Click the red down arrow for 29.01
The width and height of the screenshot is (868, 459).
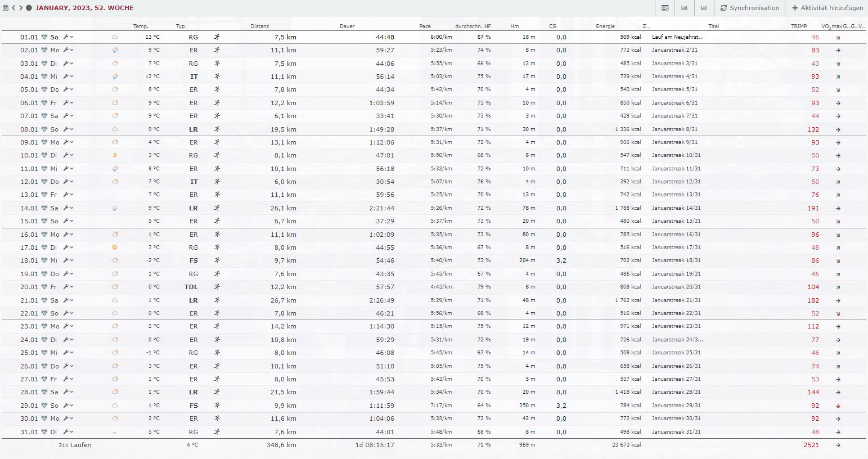[838, 406]
